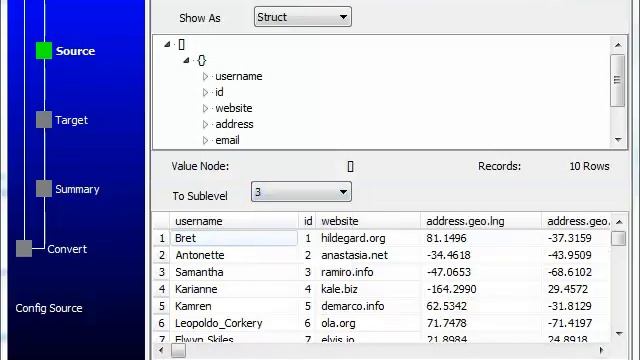Screen dimensions: 640x360
Task: Click the data grid horizontal scrollbar thumb
Action: pos(178,350)
